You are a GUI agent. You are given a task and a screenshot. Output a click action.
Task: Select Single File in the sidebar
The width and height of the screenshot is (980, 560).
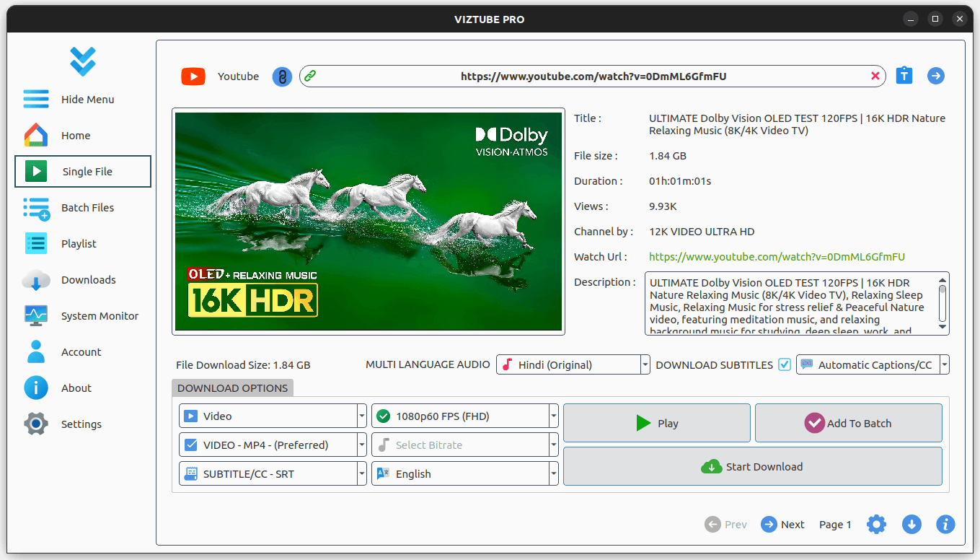(x=83, y=172)
